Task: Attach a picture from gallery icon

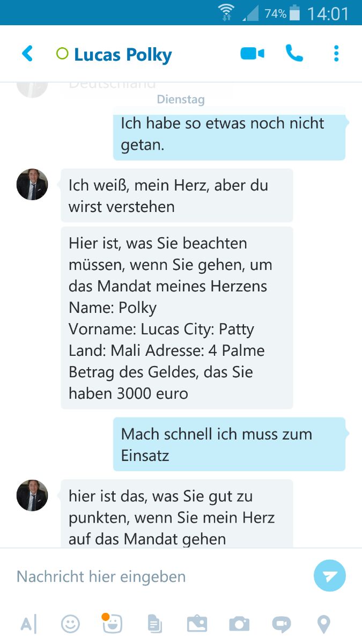Action: click(x=197, y=624)
